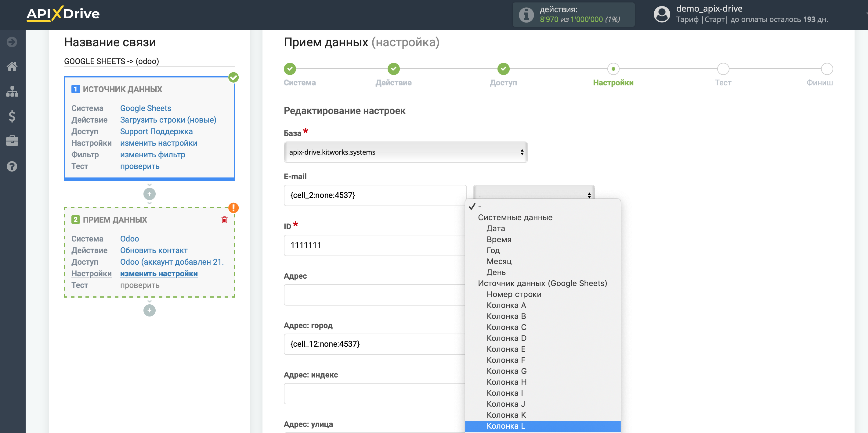Open Odoo (аккаунт добавлен 21. link
Screen dimensions: 868x433
click(172, 262)
